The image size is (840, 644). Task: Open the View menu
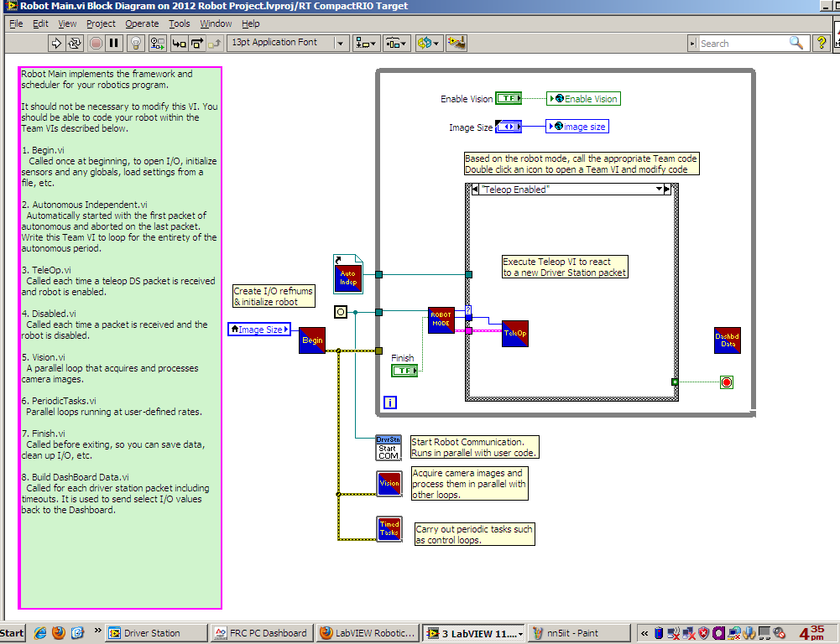click(x=67, y=23)
